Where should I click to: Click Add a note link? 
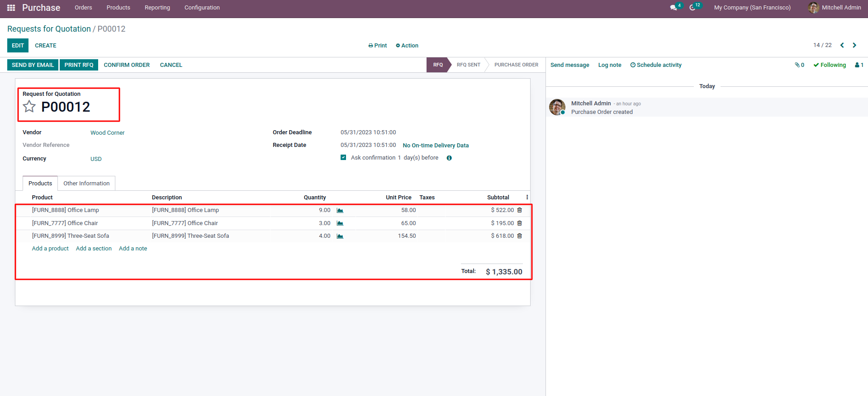point(133,249)
